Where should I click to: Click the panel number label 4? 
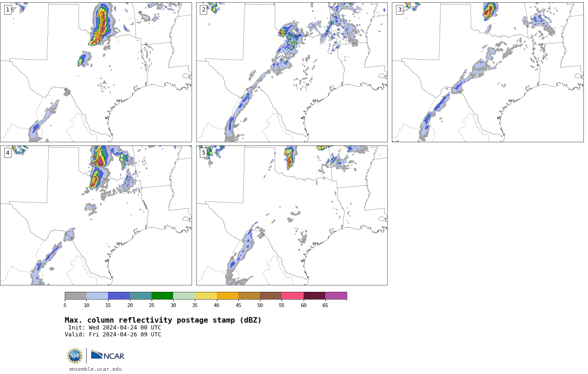7,153
